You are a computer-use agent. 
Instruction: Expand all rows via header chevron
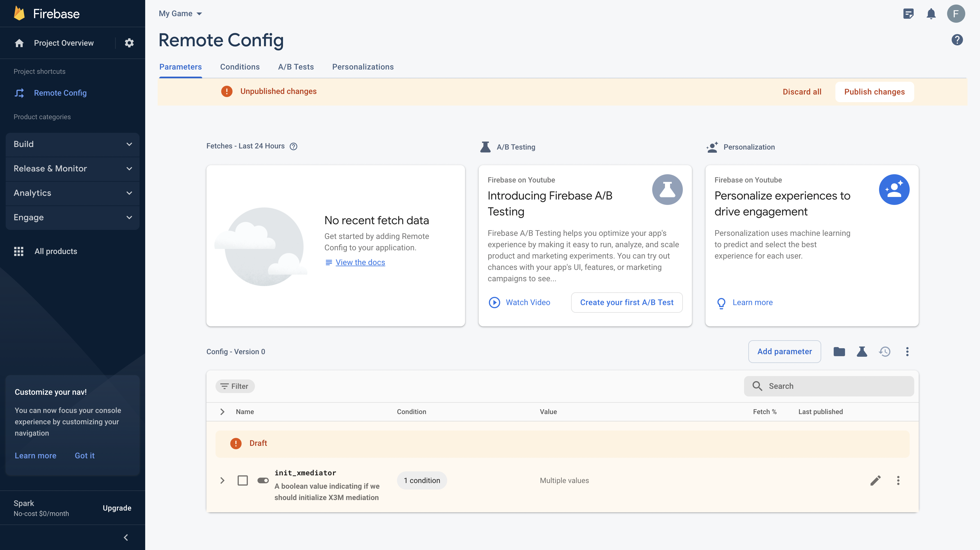(222, 412)
